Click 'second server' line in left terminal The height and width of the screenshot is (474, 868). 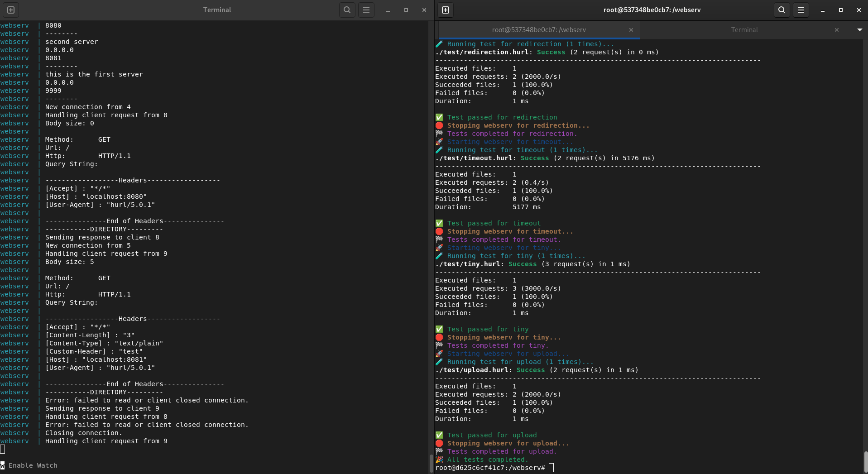[x=72, y=42]
